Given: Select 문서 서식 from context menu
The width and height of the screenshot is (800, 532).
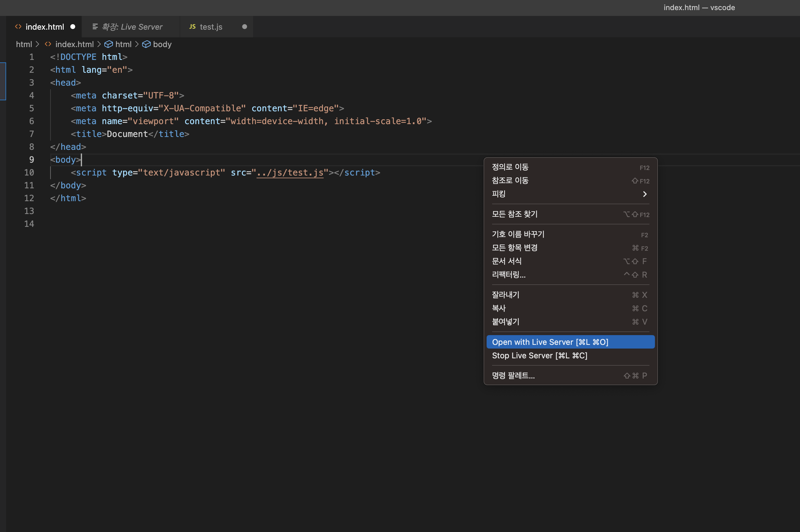Looking at the screenshot, I should [507, 261].
